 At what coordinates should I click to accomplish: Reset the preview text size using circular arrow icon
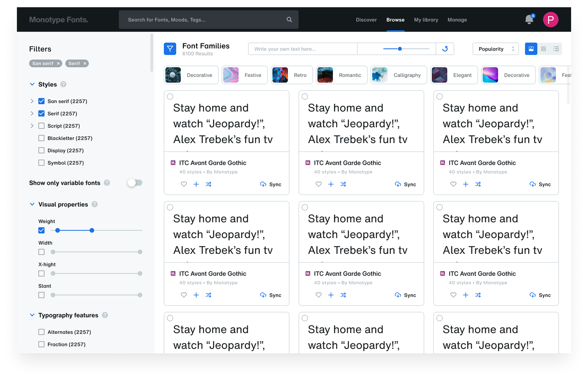pos(445,49)
